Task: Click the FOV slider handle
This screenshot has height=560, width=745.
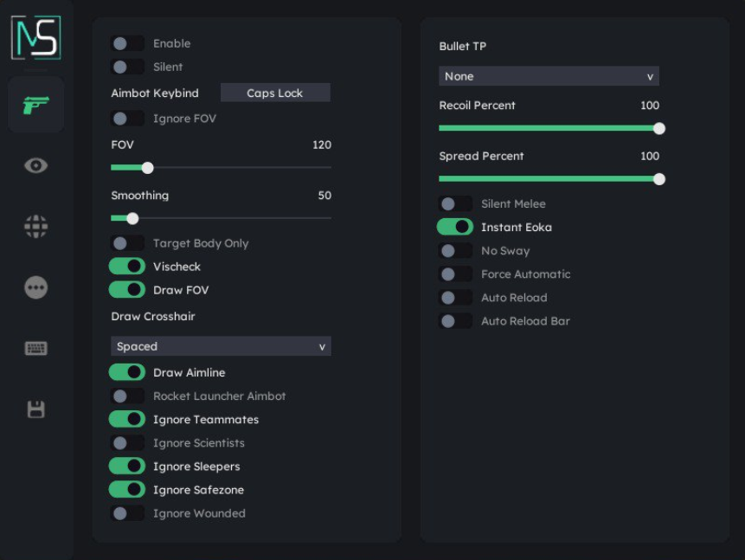Action: click(147, 168)
